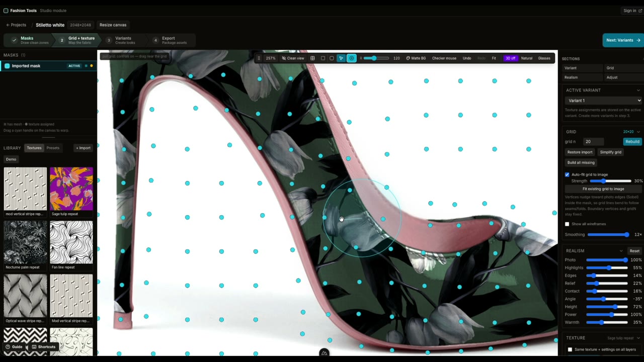
Task: Grab the toolbar drag handle icon
Action: click(x=259, y=58)
